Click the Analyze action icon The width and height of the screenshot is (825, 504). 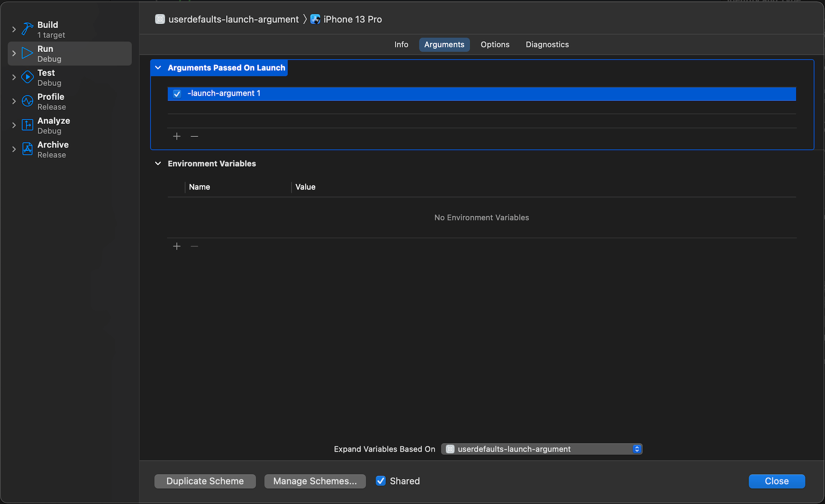(x=27, y=125)
